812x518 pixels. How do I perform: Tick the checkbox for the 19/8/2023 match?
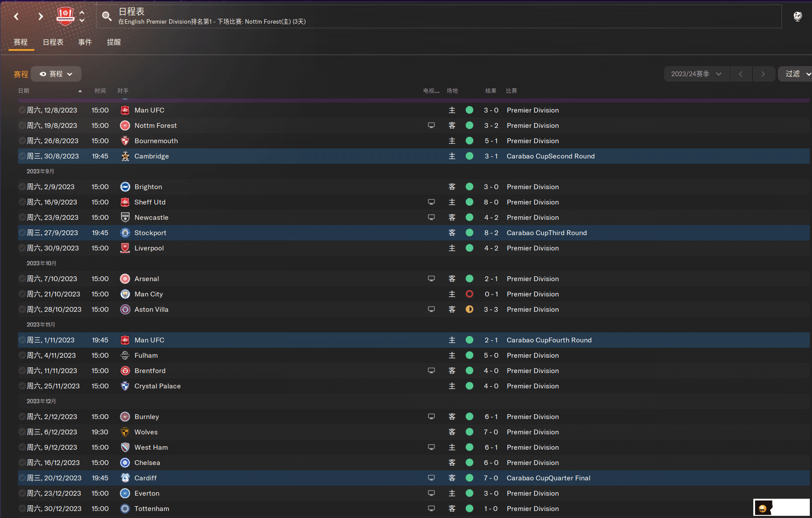point(22,126)
